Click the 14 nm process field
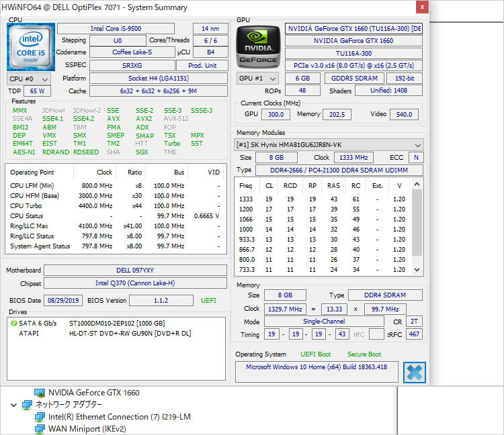504x435 pixels. (x=210, y=29)
